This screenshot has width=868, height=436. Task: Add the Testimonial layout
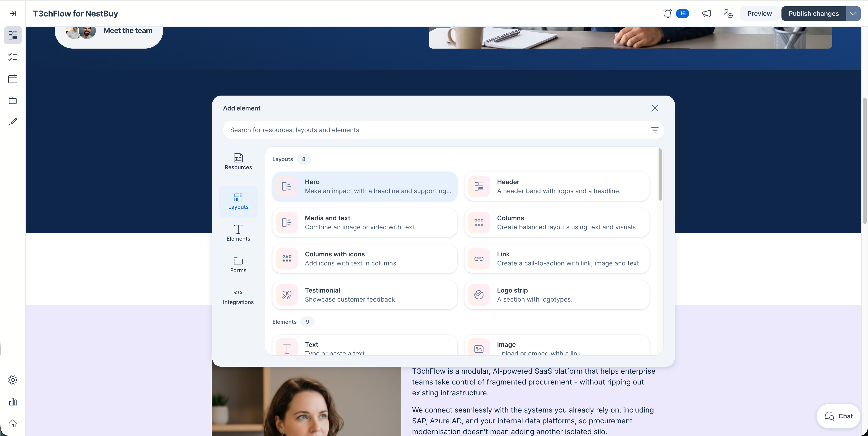pos(365,295)
